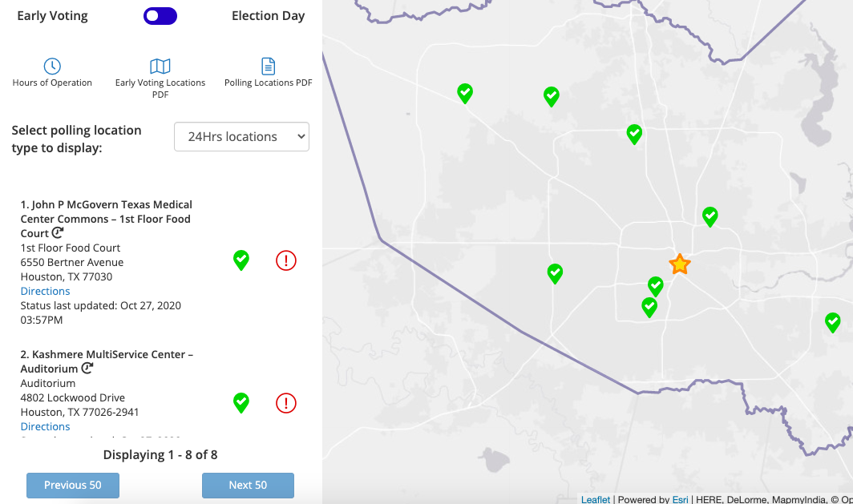The image size is (853, 504).
Task: Click the Kashmere MultiService Center – Auditorium title
Action: 107,361
